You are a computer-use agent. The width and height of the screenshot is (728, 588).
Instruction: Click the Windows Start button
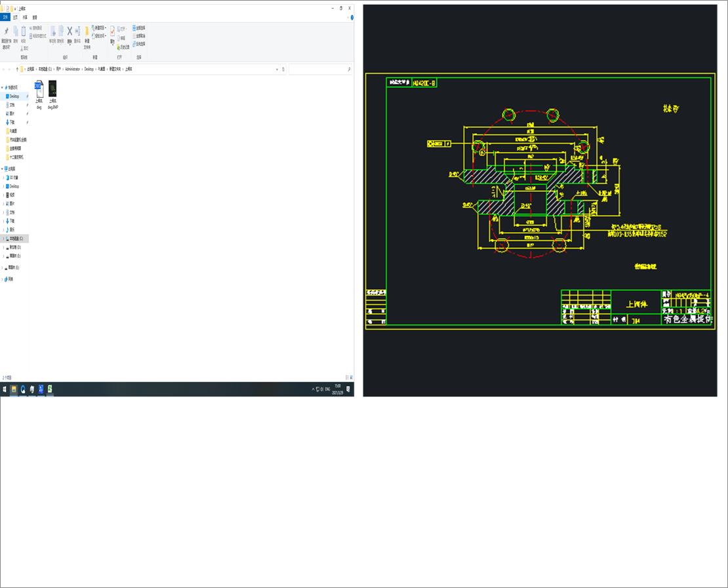point(5,389)
